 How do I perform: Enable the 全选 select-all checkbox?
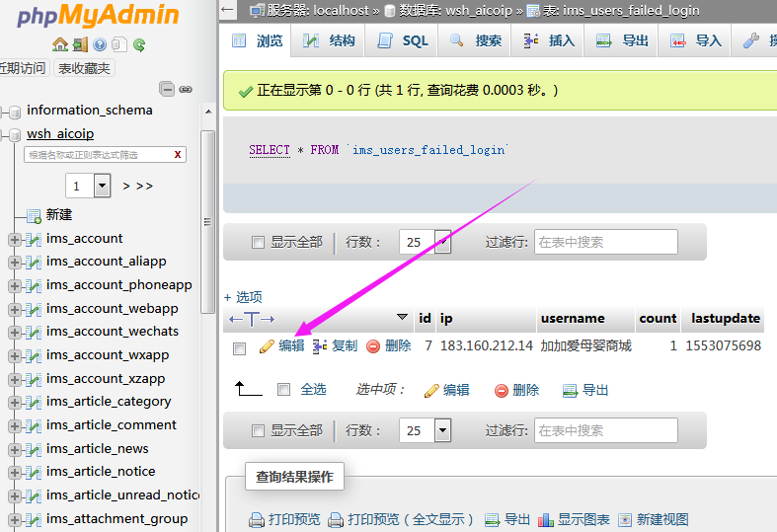coord(284,390)
